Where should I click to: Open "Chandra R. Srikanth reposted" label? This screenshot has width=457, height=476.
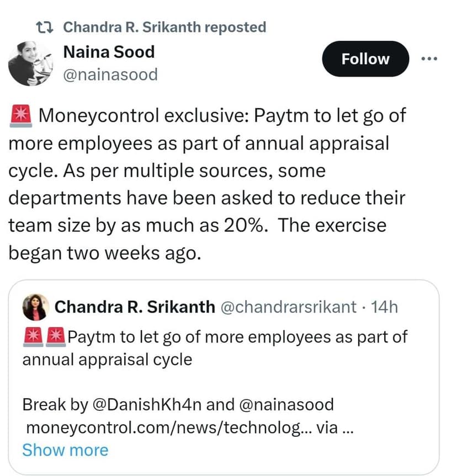[164, 26]
